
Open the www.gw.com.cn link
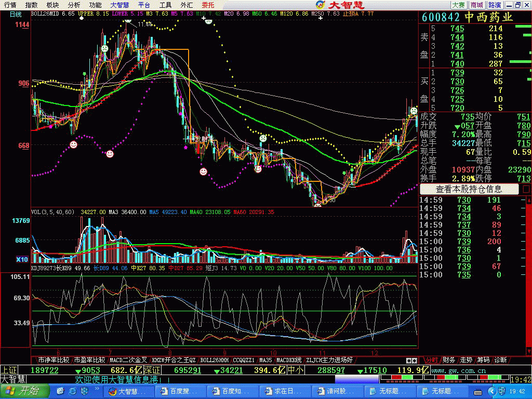pos(459,370)
